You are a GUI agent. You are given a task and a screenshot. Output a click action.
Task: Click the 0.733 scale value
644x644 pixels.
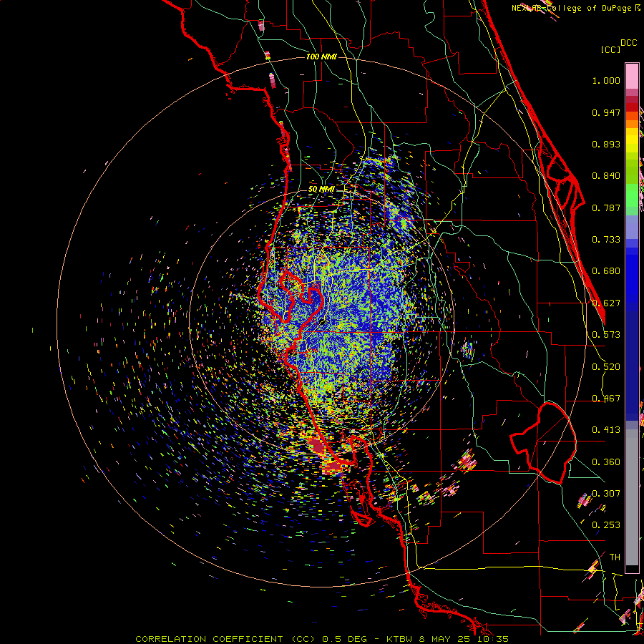(x=606, y=240)
